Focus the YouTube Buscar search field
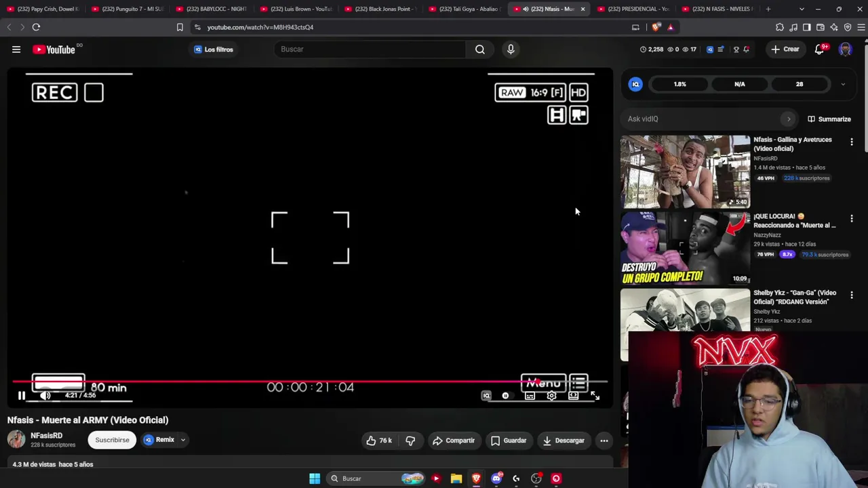 (370, 49)
